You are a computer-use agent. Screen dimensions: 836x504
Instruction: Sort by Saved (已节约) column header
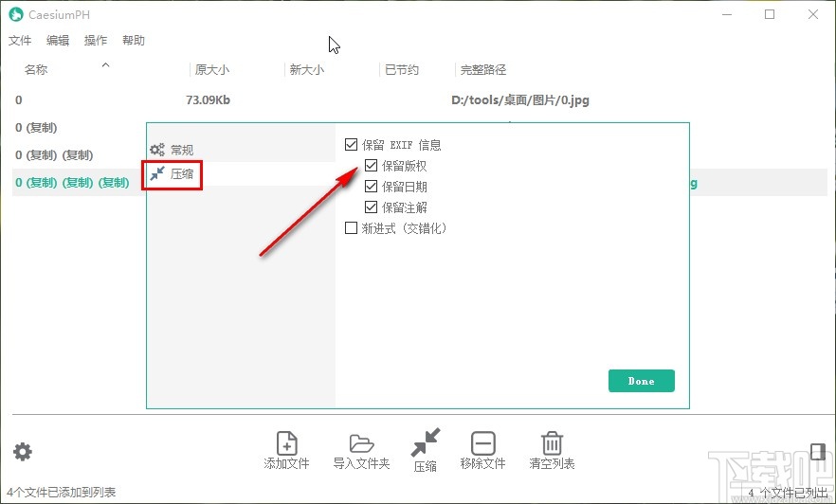[x=402, y=70]
